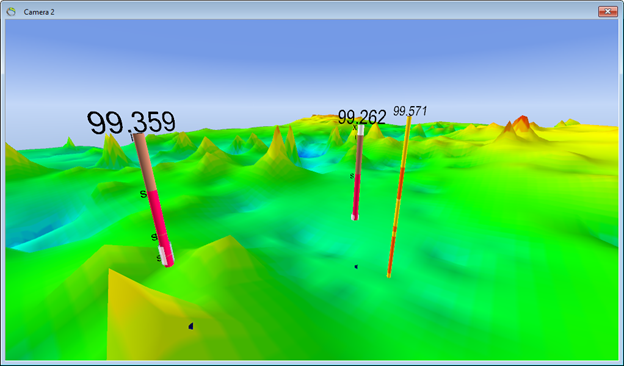Close the Camera 2 window
The image size is (624, 366).
click(x=608, y=12)
